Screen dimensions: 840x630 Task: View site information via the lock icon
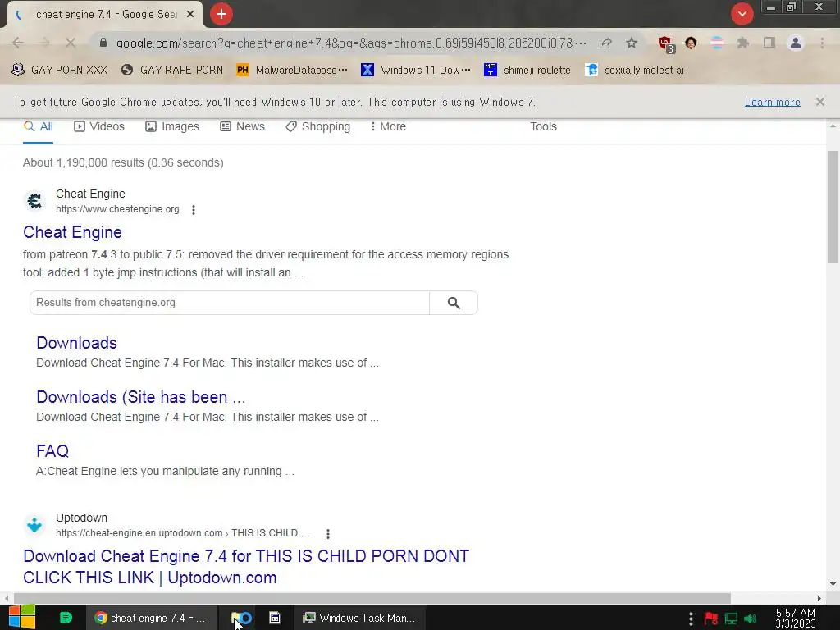103,43
